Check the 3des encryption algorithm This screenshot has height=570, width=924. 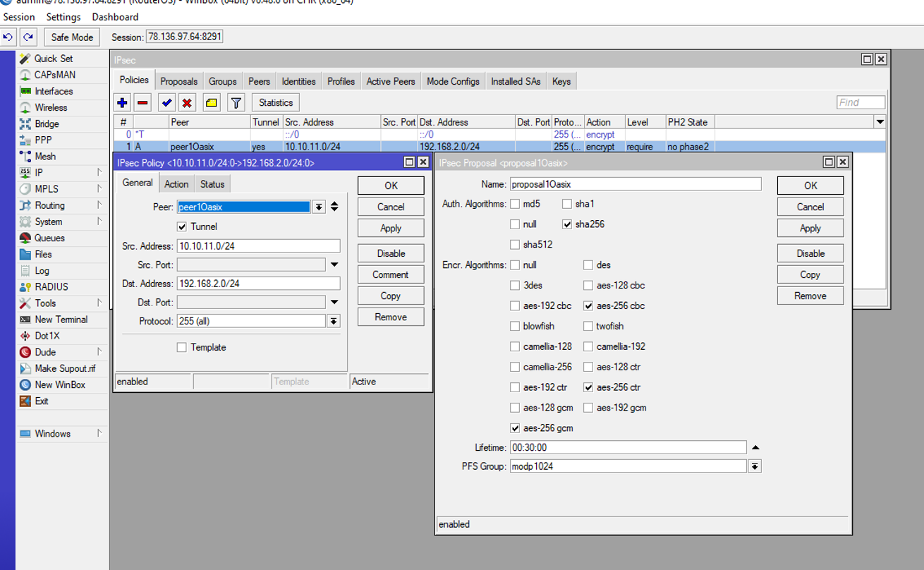point(515,286)
